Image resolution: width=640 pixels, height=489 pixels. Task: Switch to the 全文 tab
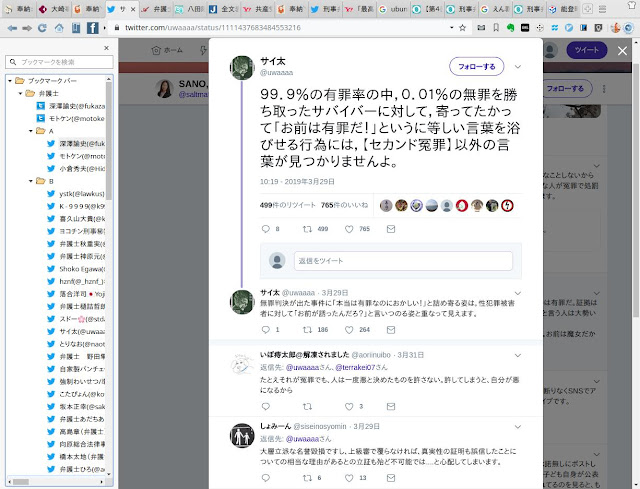click(223, 9)
